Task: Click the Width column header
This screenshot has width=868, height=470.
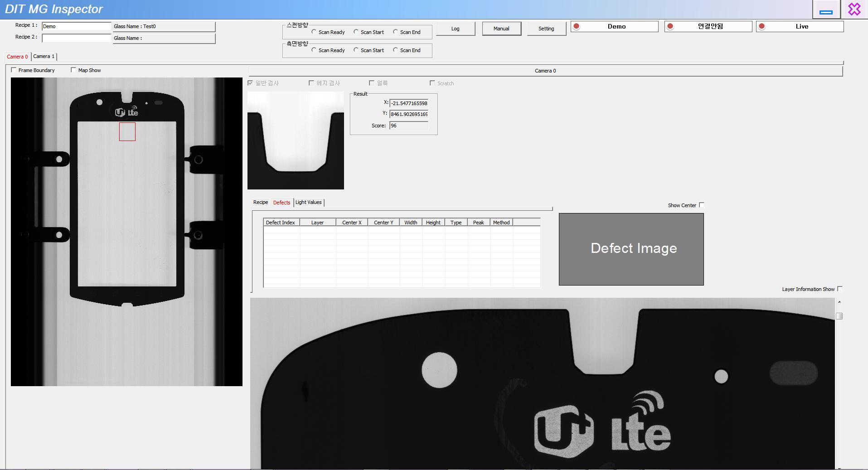Action: coord(411,223)
